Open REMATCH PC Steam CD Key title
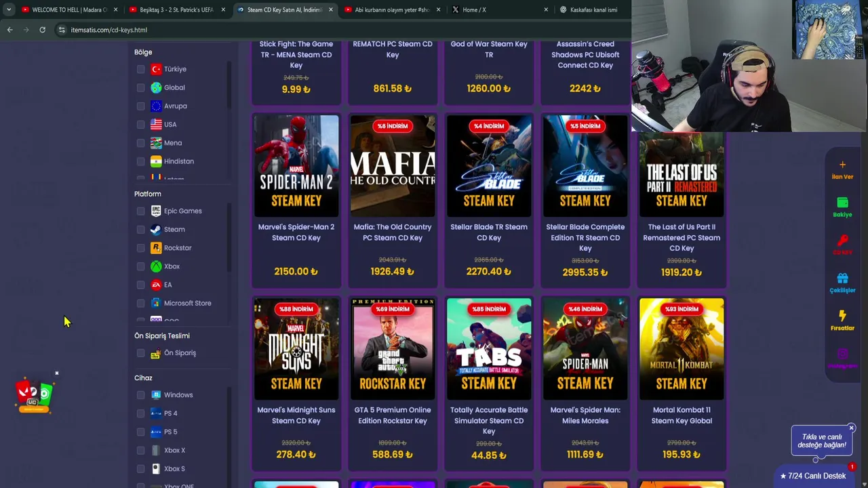The width and height of the screenshot is (868, 488). click(393, 49)
